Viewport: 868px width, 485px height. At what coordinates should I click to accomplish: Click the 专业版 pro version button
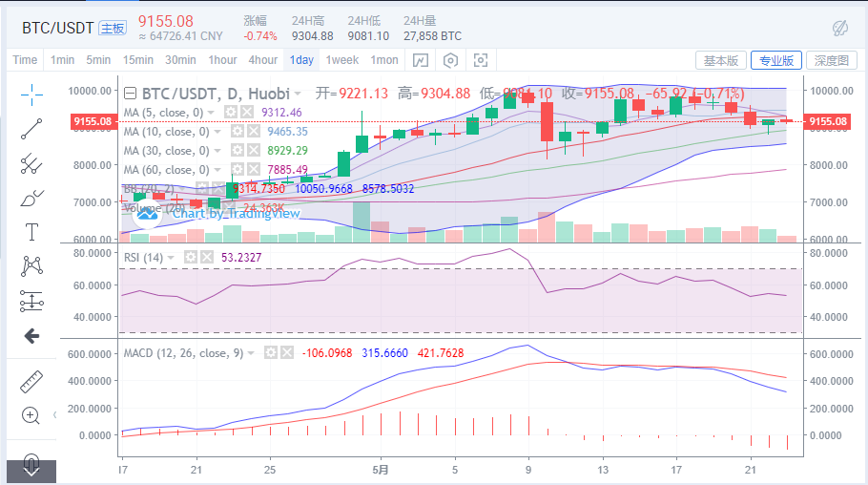point(776,60)
